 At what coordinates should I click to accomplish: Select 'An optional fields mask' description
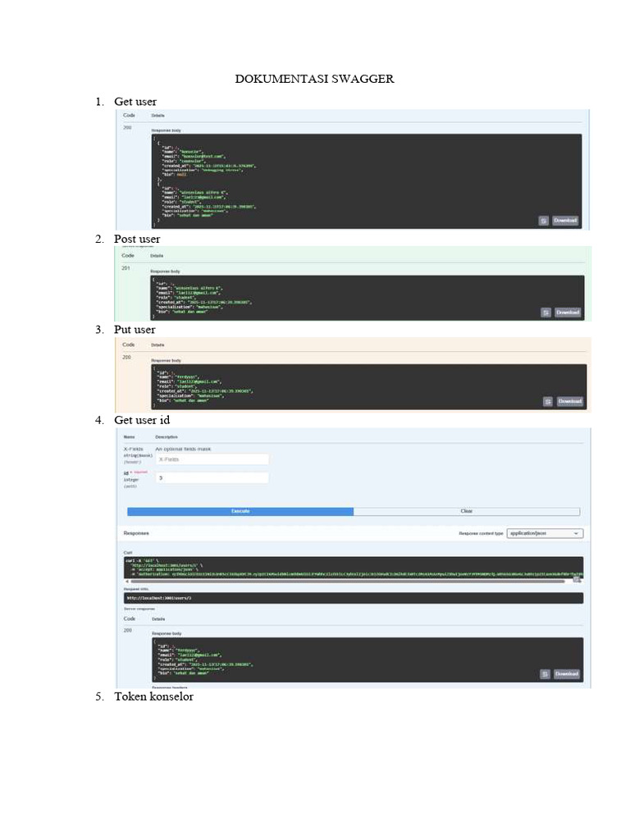click(x=183, y=449)
